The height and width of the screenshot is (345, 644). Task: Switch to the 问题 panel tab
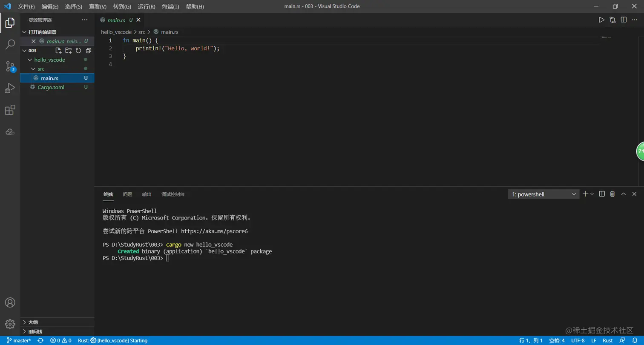(127, 194)
